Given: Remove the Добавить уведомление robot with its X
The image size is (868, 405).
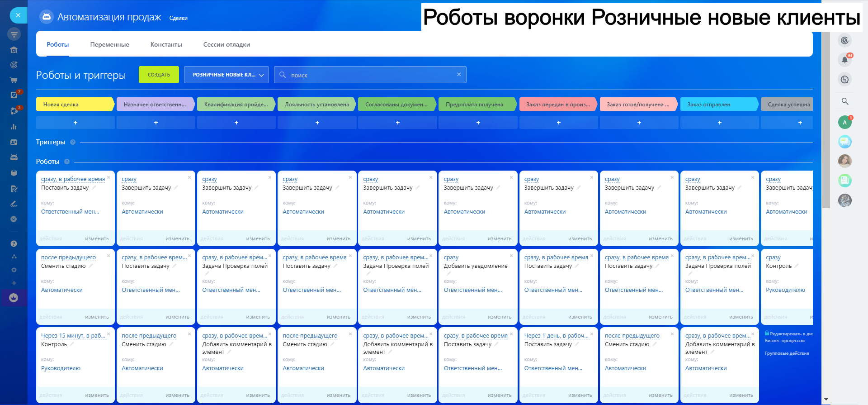Looking at the screenshot, I should (x=511, y=256).
